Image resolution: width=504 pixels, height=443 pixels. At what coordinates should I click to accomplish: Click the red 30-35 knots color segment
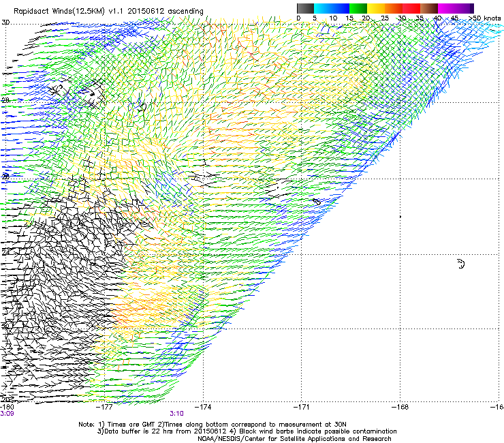411,8
